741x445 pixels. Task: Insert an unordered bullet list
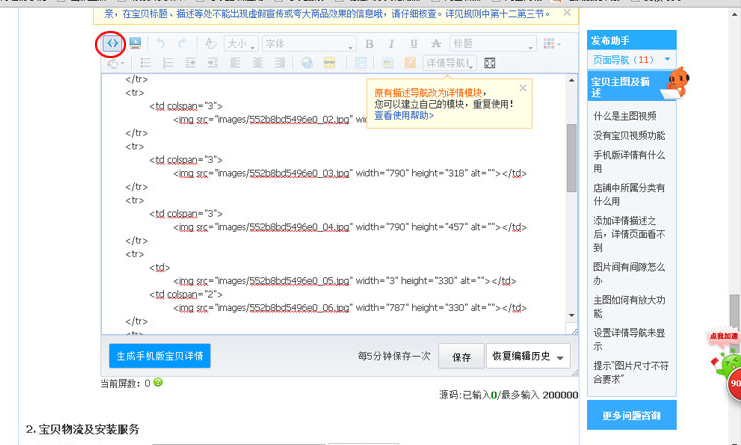click(x=146, y=63)
